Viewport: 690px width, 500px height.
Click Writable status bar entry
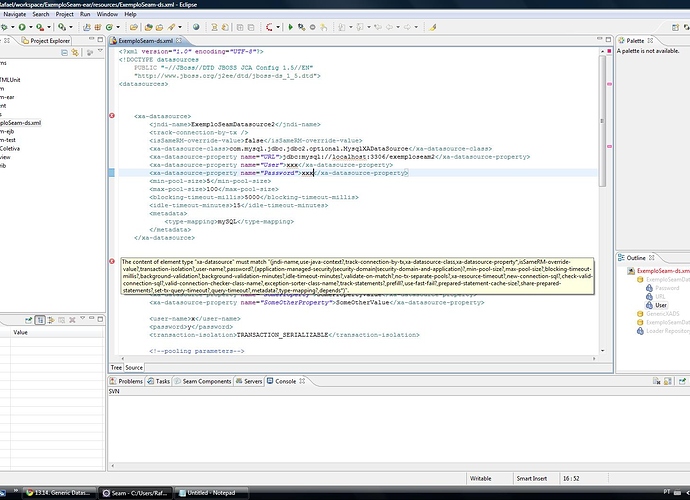click(481, 478)
